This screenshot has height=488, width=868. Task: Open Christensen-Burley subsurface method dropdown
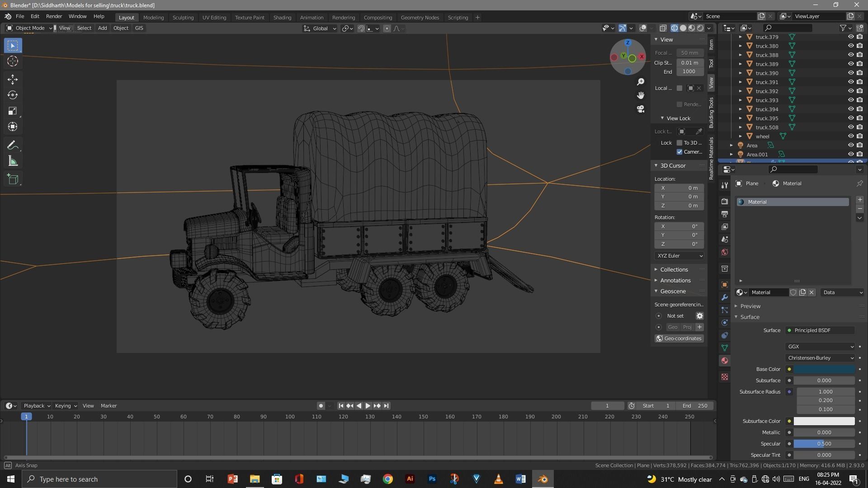820,358
